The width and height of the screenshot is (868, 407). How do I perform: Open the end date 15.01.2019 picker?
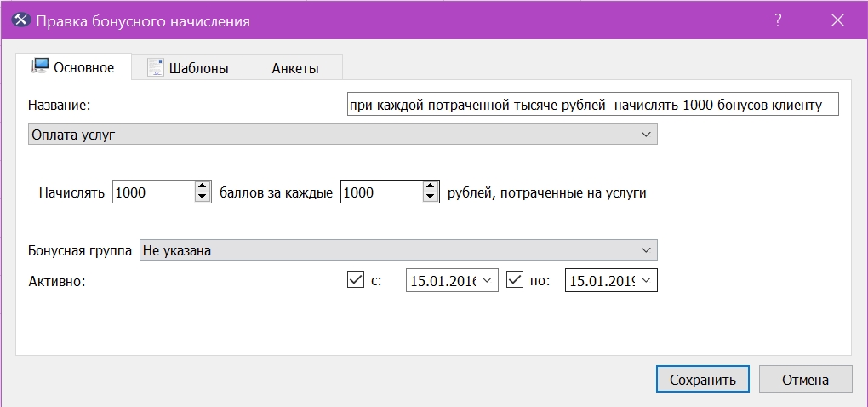[x=645, y=281]
